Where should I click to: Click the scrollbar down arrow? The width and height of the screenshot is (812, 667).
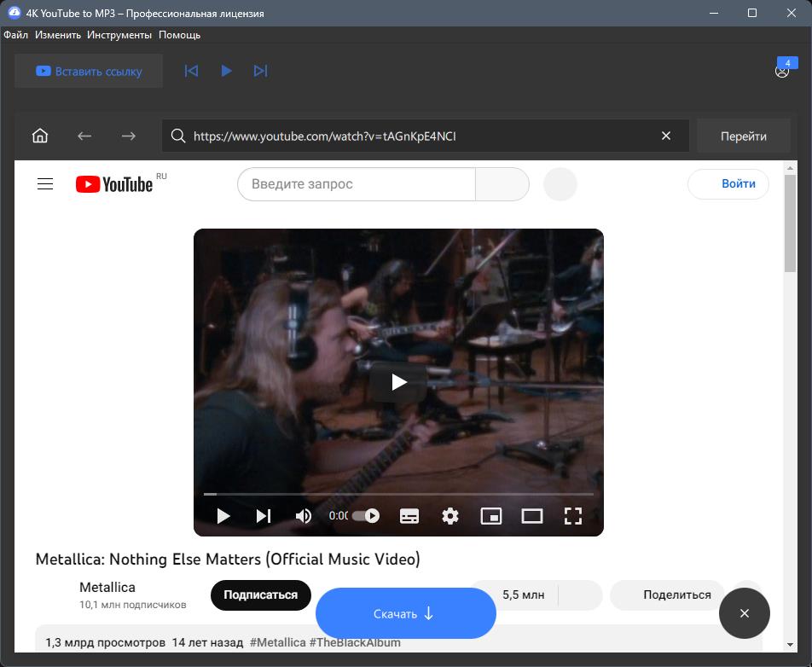click(x=790, y=645)
